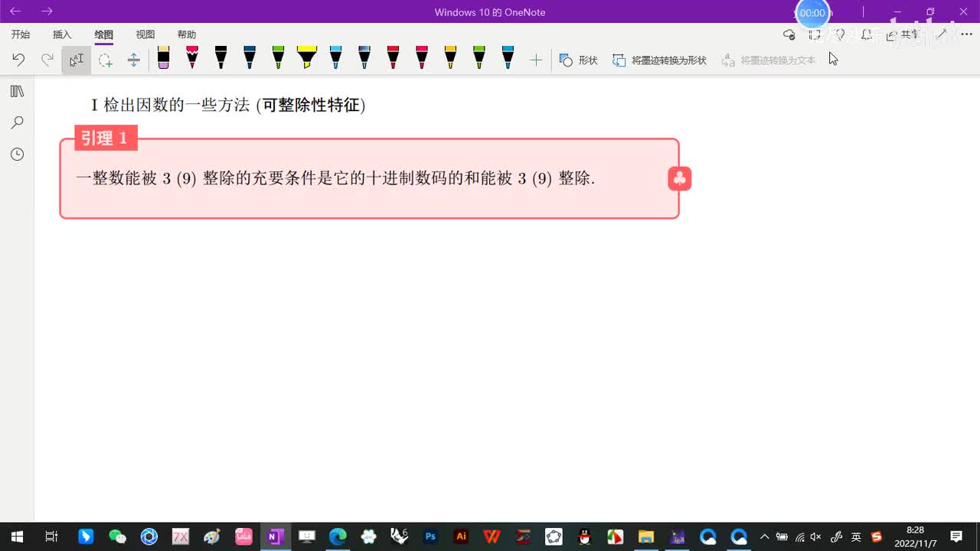Select the red pen
980x551 pixels.
tap(393, 57)
